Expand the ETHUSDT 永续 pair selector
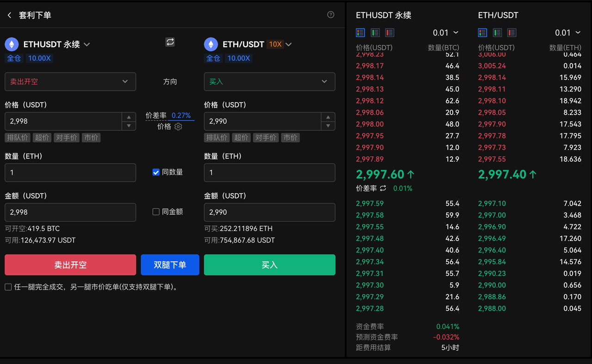Screen dimensions: 592x364 [86, 44]
